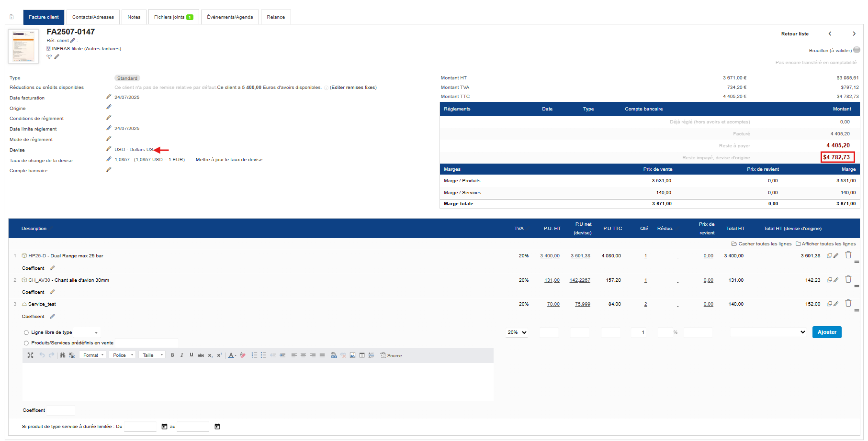Open the 20% TVA rate dropdown

click(517, 332)
